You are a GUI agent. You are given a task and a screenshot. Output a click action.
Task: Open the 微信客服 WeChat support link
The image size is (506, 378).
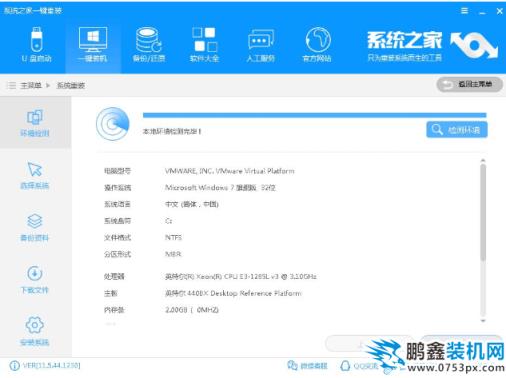coord(307,366)
